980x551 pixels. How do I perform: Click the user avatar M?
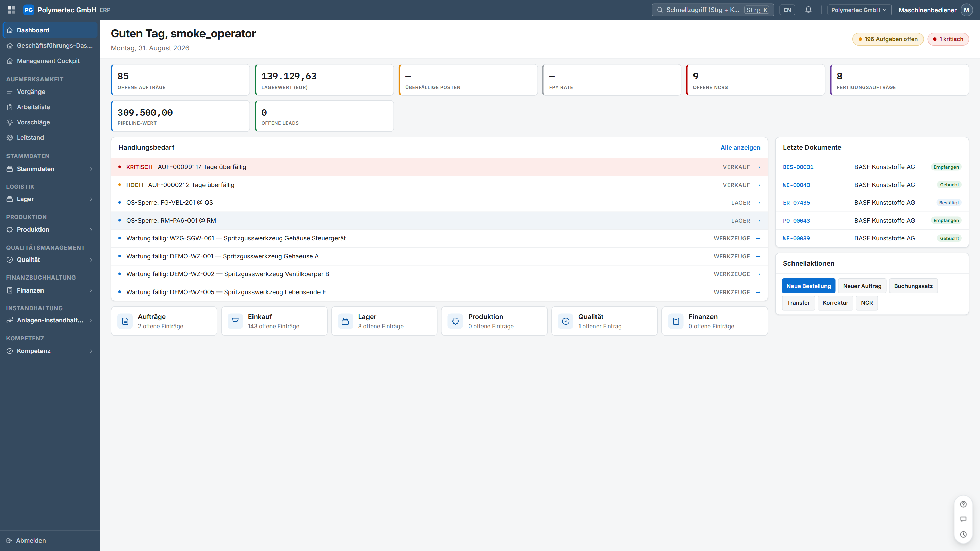966,10
